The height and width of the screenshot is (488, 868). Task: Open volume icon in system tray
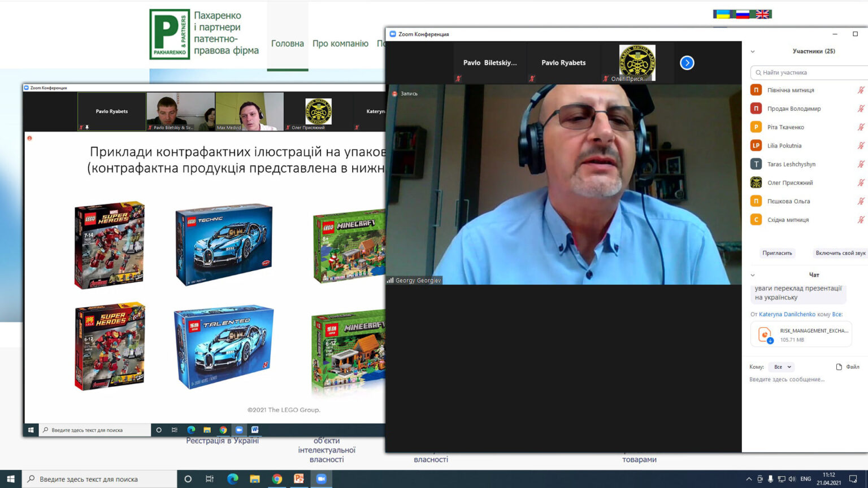[792, 479]
